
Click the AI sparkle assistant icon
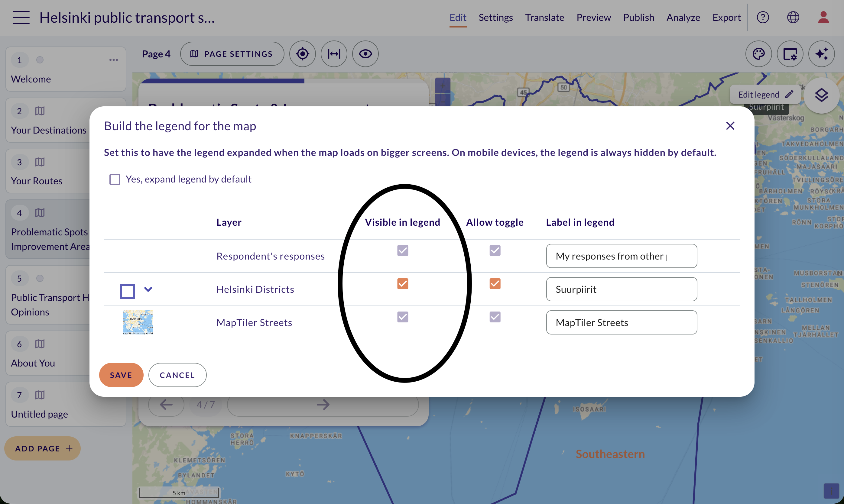[x=821, y=54]
